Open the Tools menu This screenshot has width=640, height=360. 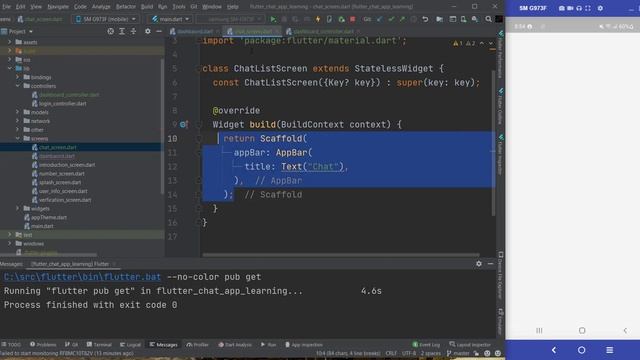click(178, 7)
